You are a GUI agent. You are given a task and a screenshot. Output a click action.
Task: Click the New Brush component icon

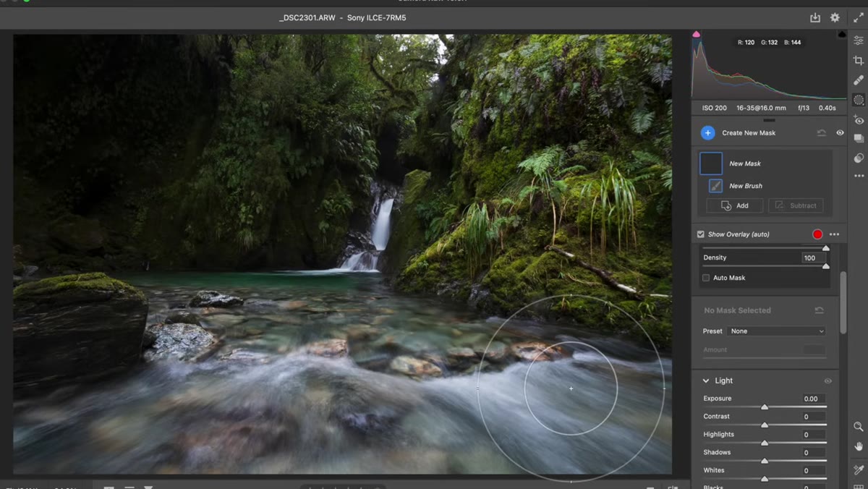tap(715, 186)
